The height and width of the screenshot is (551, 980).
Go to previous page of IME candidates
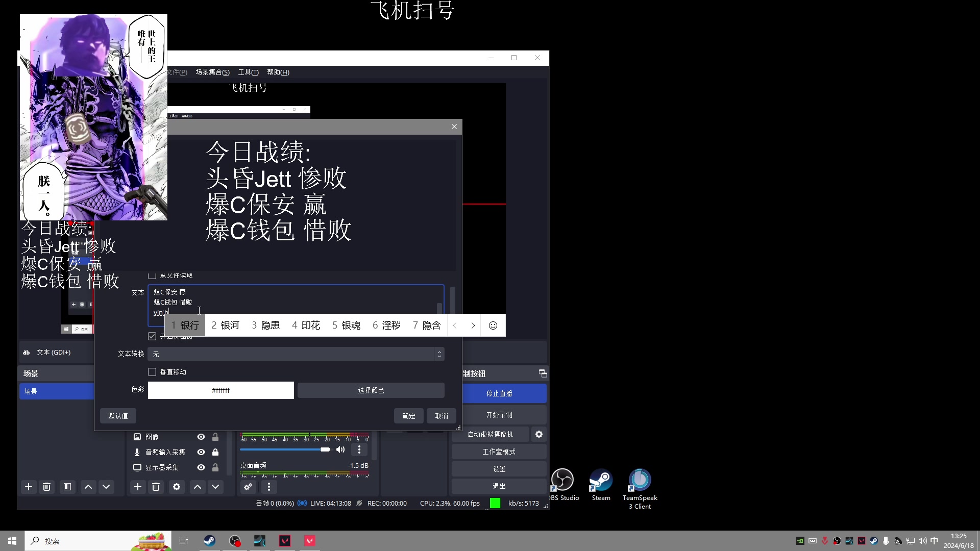tap(455, 325)
